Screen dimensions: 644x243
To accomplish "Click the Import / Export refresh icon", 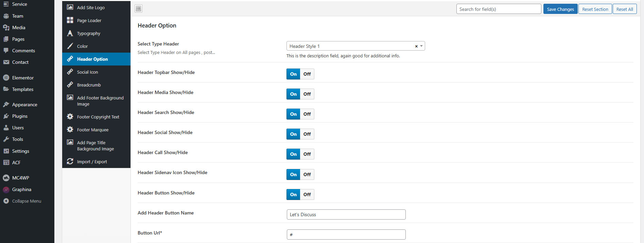I will point(70,162).
